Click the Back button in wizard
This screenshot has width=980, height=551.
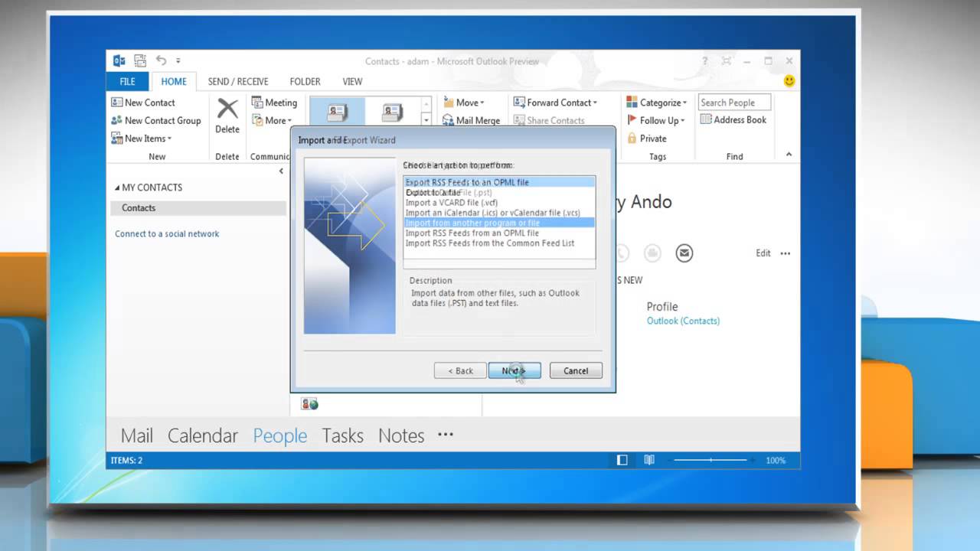coord(460,370)
